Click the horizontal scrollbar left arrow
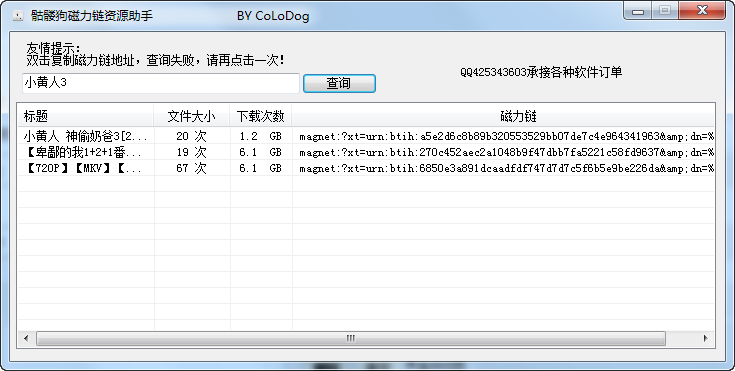This screenshot has height=371, width=735. pyautogui.click(x=26, y=338)
